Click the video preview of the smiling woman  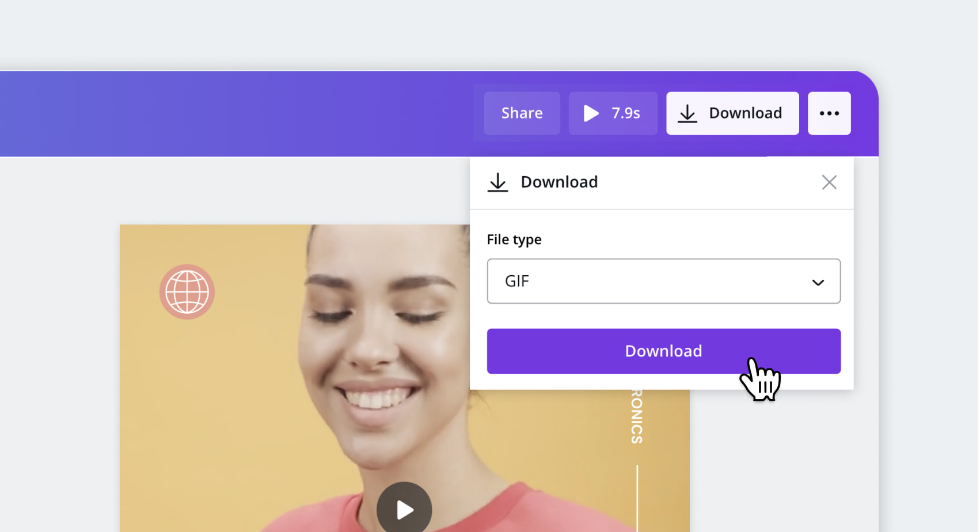click(317, 374)
